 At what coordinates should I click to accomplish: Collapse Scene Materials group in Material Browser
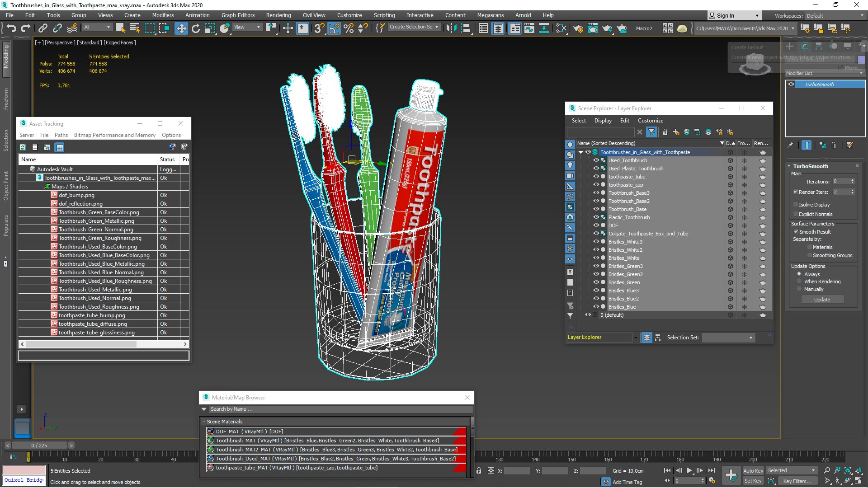[x=204, y=422]
